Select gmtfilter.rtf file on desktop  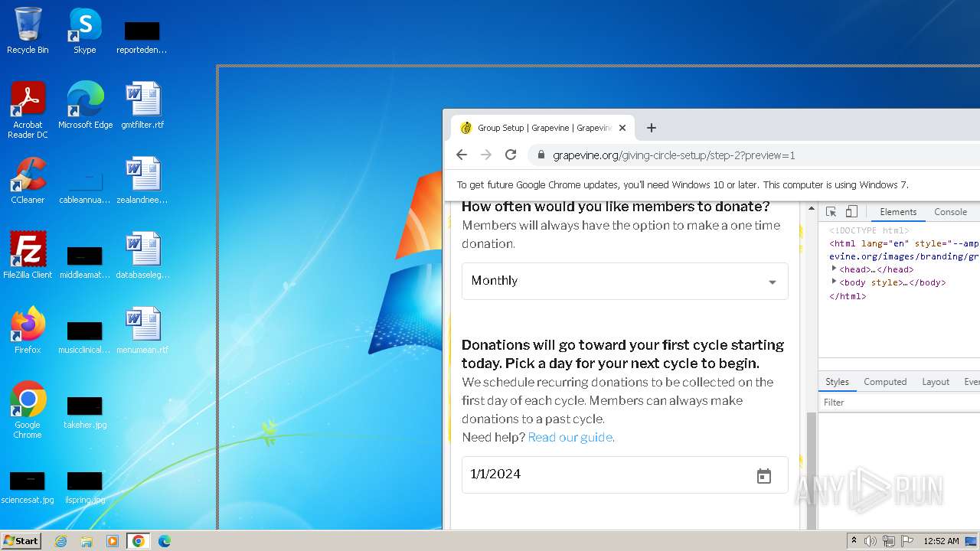142,106
